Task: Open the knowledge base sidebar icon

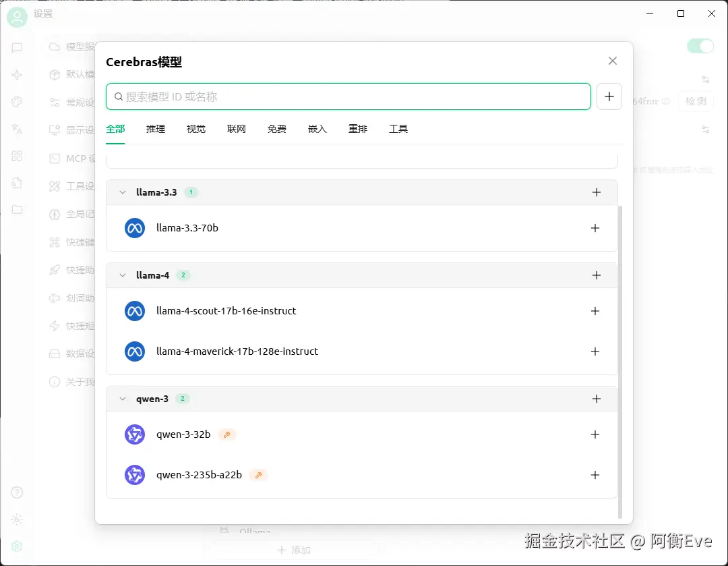Action: [x=17, y=183]
